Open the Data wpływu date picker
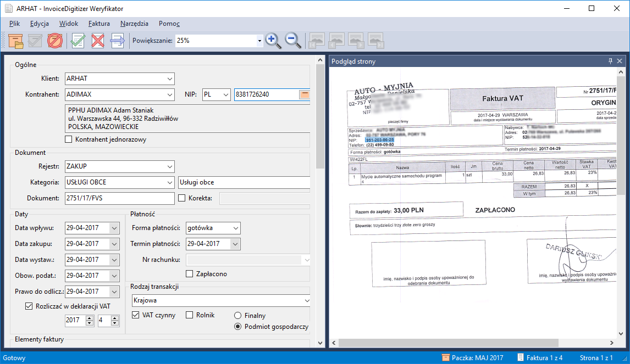The height and width of the screenshot is (364, 630). 114,228
